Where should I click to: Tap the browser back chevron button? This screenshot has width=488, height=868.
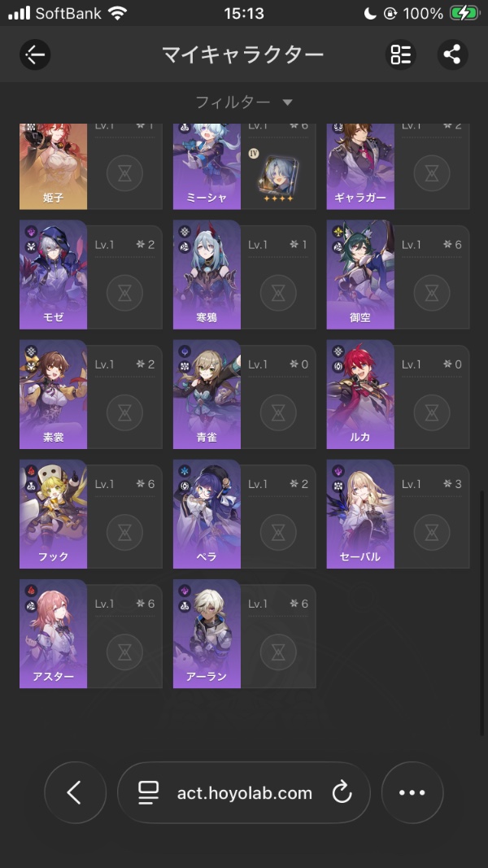76,792
